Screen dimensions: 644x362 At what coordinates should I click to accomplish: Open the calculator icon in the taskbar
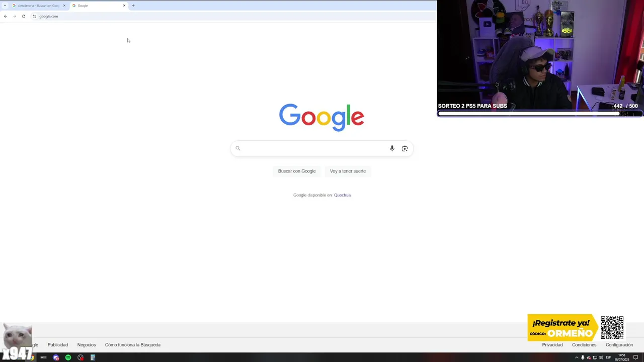pyautogui.click(x=93, y=357)
